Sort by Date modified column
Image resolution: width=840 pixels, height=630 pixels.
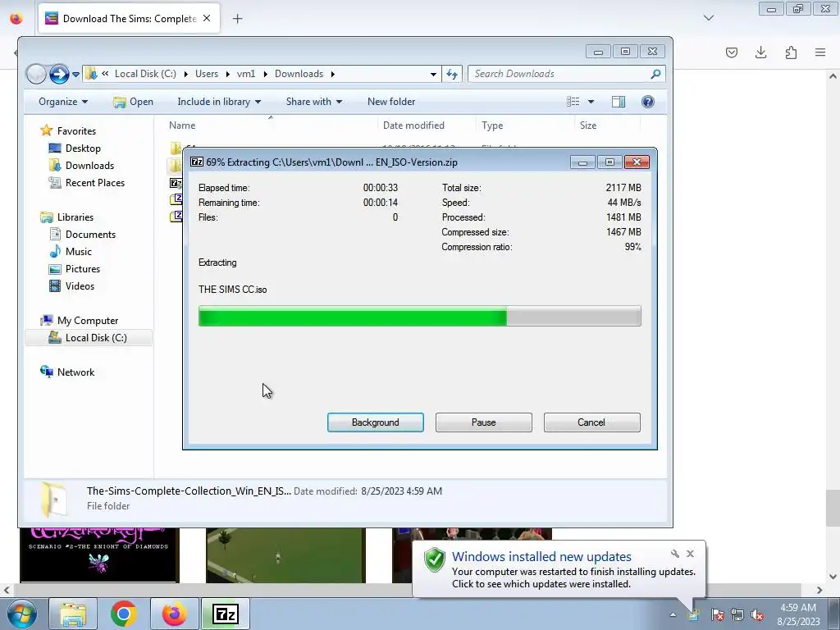coord(413,126)
